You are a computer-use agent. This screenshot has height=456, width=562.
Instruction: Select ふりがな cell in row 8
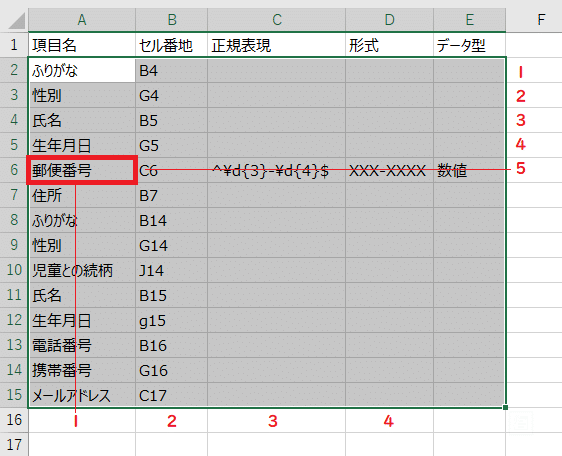click(82, 220)
